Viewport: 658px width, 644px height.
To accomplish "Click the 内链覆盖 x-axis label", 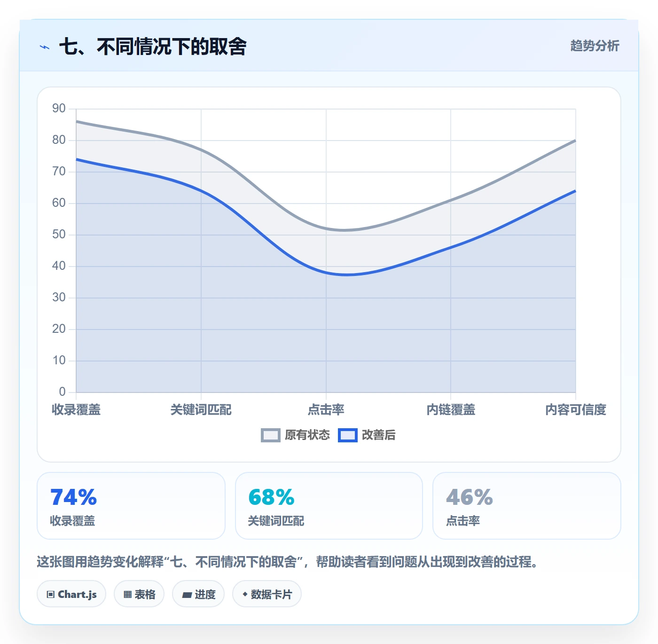I will pyautogui.click(x=451, y=410).
